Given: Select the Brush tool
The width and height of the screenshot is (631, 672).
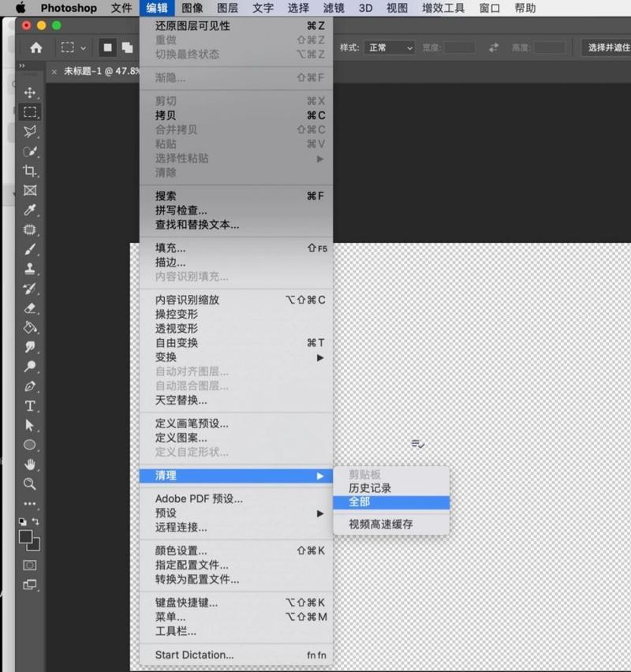Looking at the screenshot, I should coord(30,249).
